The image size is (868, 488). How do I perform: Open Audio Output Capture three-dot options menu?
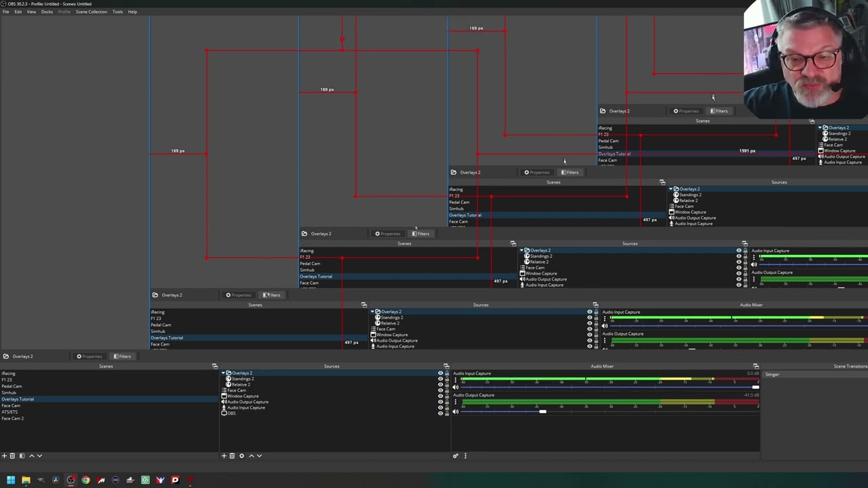point(456,402)
